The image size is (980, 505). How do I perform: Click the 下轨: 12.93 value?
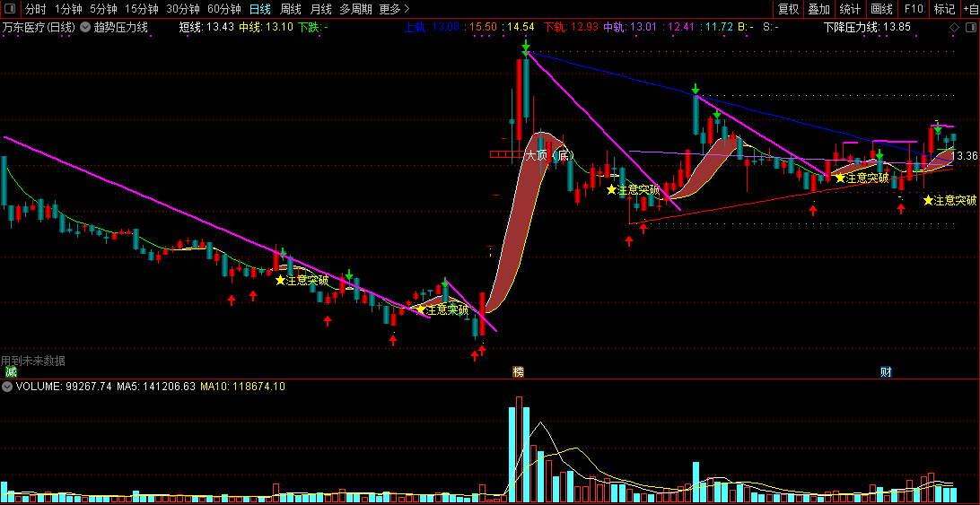572,28
